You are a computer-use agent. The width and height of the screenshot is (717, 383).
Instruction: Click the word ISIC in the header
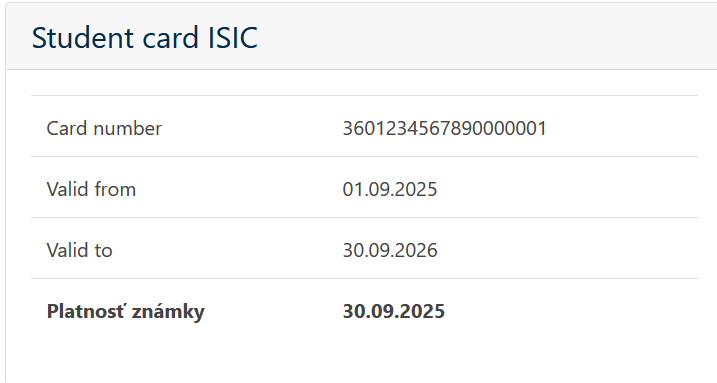click(233, 37)
